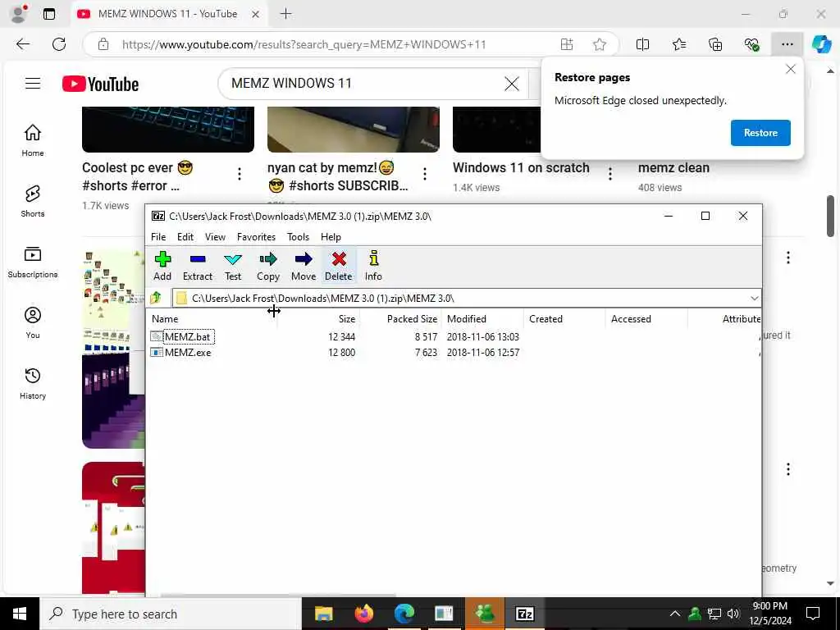Open a new browser tab
The image size is (840, 630).
pos(286,14)
